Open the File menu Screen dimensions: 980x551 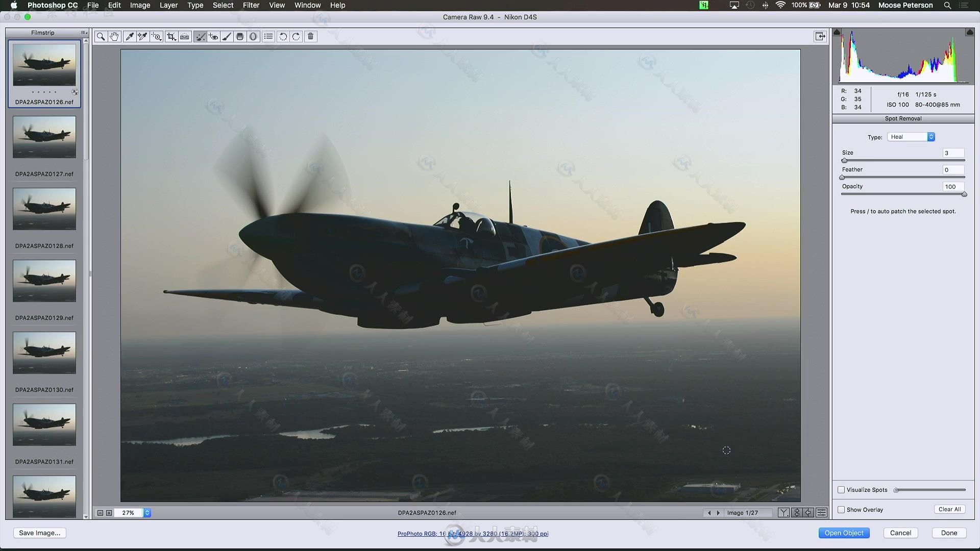(93, 5)
